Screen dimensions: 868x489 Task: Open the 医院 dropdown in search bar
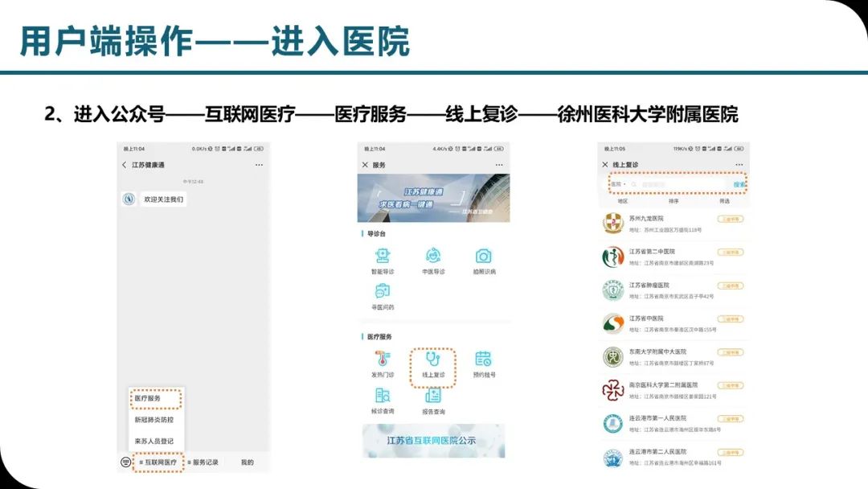point(618,184)
